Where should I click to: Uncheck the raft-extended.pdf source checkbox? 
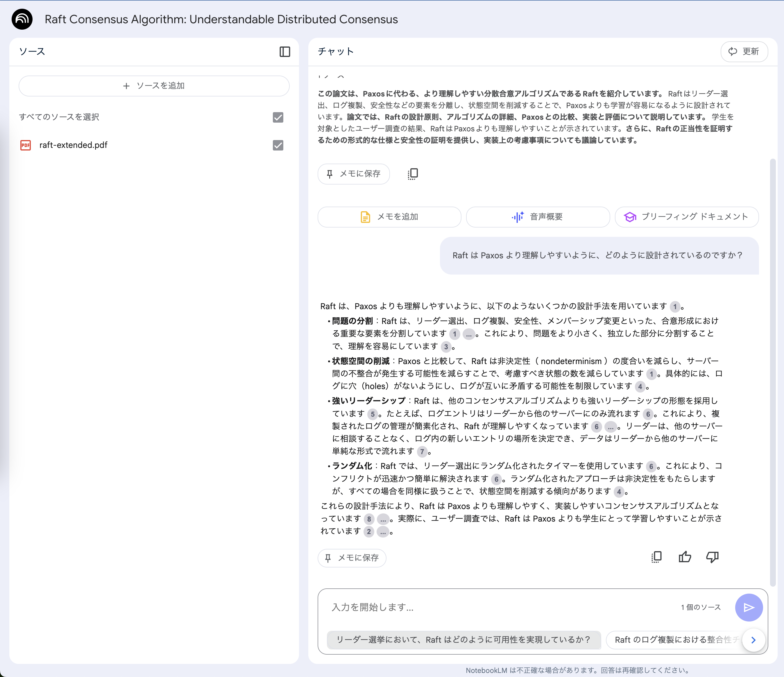tap(278, 145)
